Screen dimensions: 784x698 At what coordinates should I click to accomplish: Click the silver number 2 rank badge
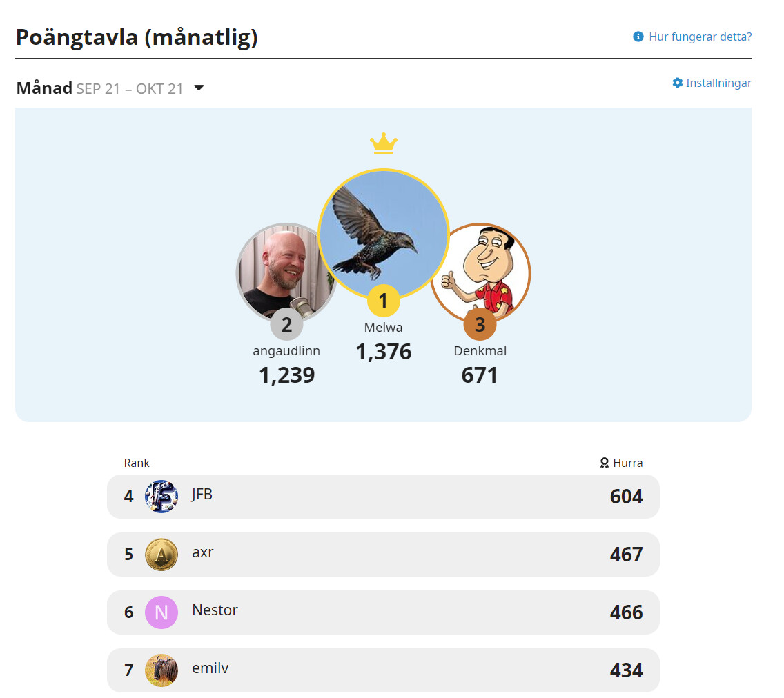pyautogui.click(x=286, y=324)
